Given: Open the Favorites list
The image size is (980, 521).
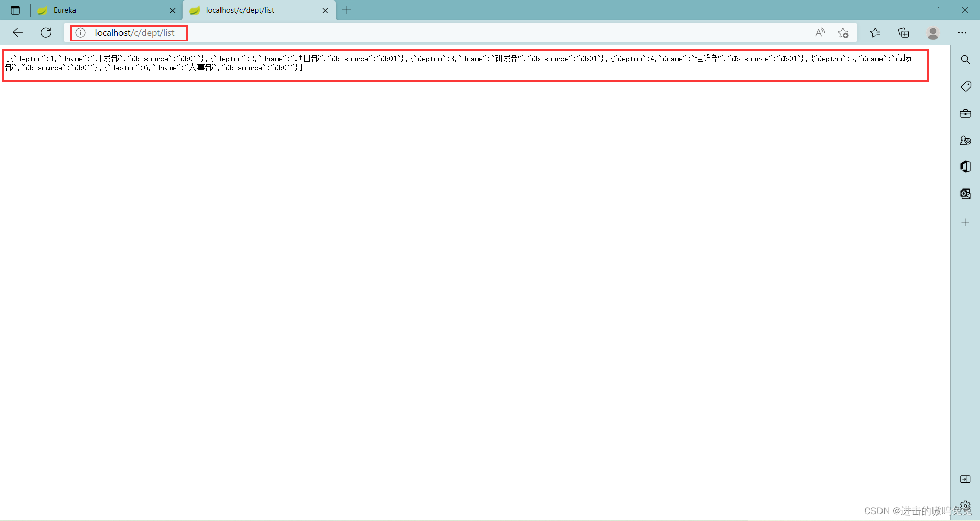Looking at the screenshot, I should 875,33.
